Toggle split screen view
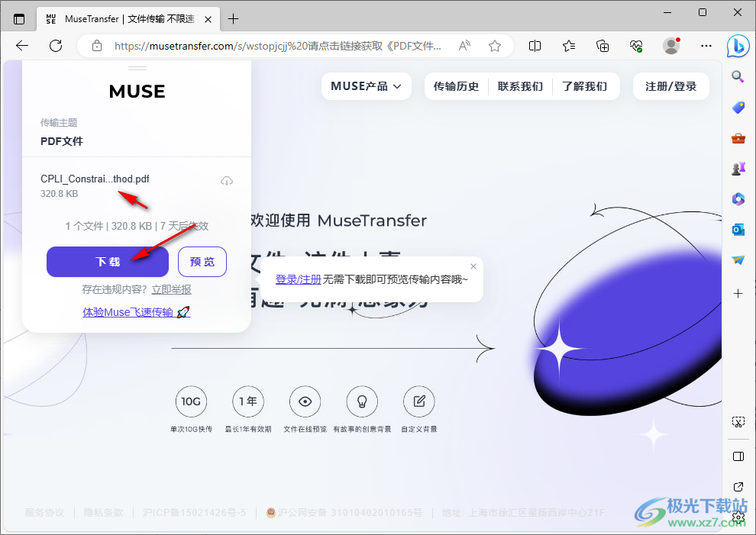This screenshot has height=535, width=756. point(535,46)
